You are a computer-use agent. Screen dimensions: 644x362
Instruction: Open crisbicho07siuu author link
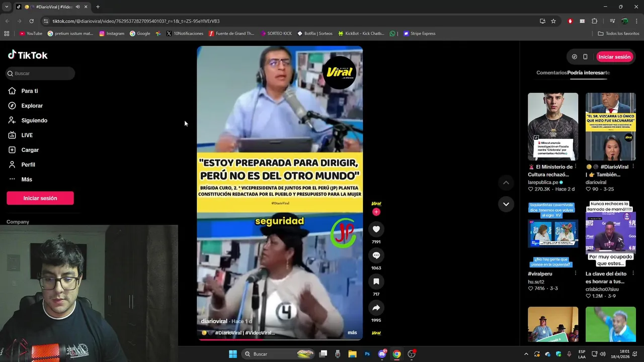coord(602,289)
